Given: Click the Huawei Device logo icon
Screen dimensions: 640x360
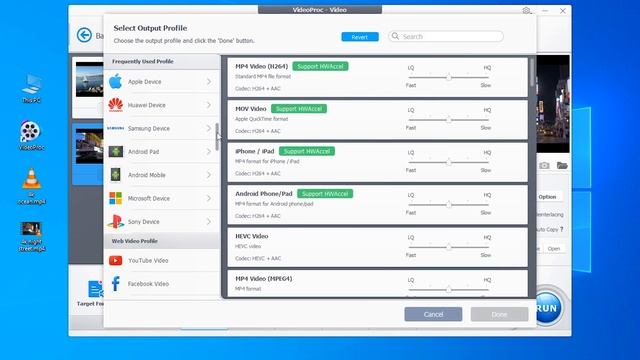Looking at the screenshot, I should click(116, 105).
